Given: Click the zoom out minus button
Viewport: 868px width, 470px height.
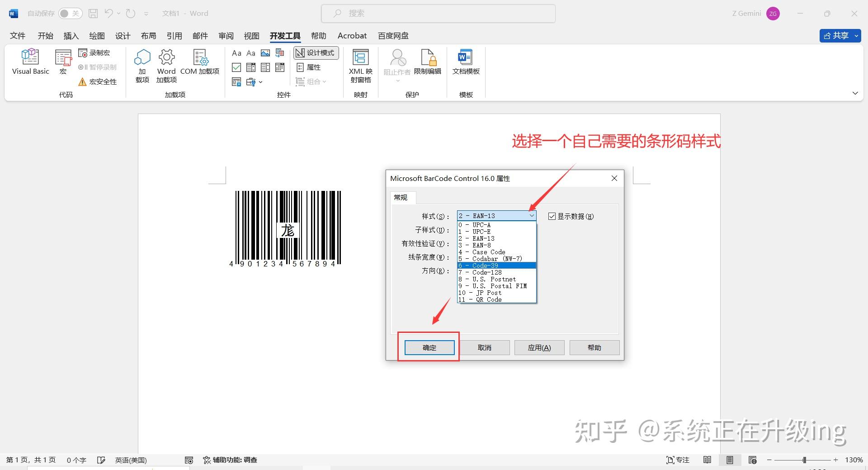Looking at the screenshot, I should pyautogui.click(x=769, y=460).
